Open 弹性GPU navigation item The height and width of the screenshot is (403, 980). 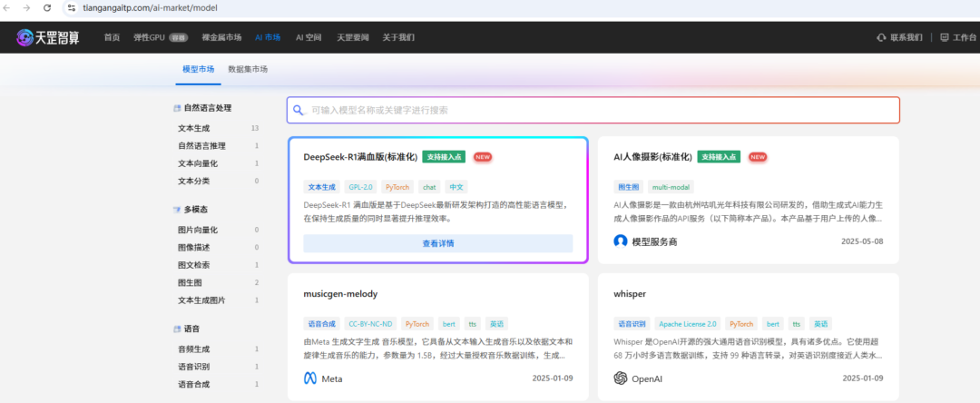coord(149,37)
